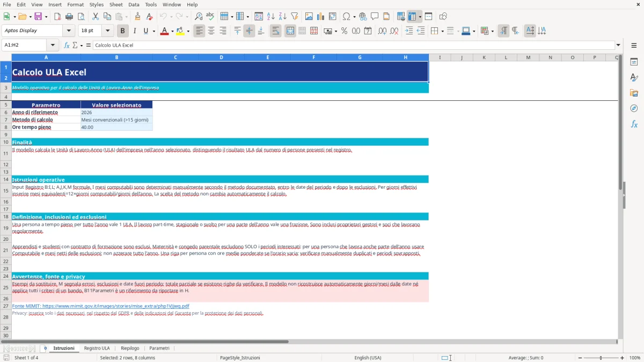The height and width of the screenshot is (362, 644).
Task: Click the formula input line
Action: coord(354,45)
